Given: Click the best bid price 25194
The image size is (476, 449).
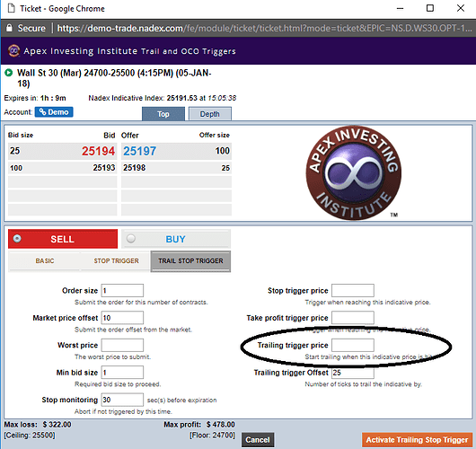Looking at the screenshot, I should tap(99, 151).
